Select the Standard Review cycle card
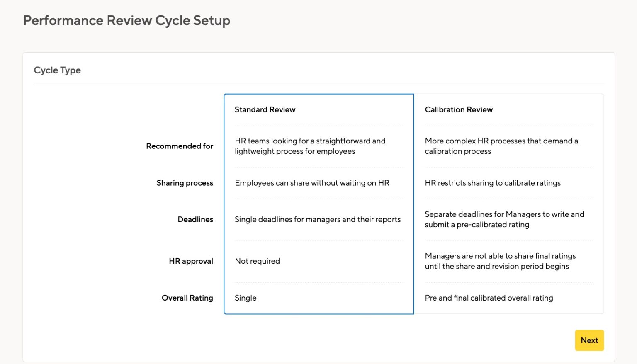637x364 pixels. 318,203
